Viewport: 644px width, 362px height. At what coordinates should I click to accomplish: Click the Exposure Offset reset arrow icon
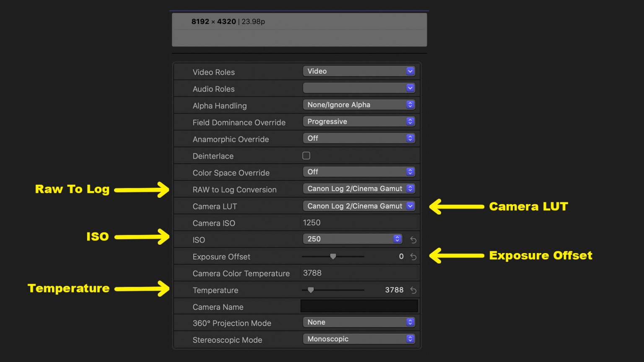pyautogui.click(x=413, y=256)
